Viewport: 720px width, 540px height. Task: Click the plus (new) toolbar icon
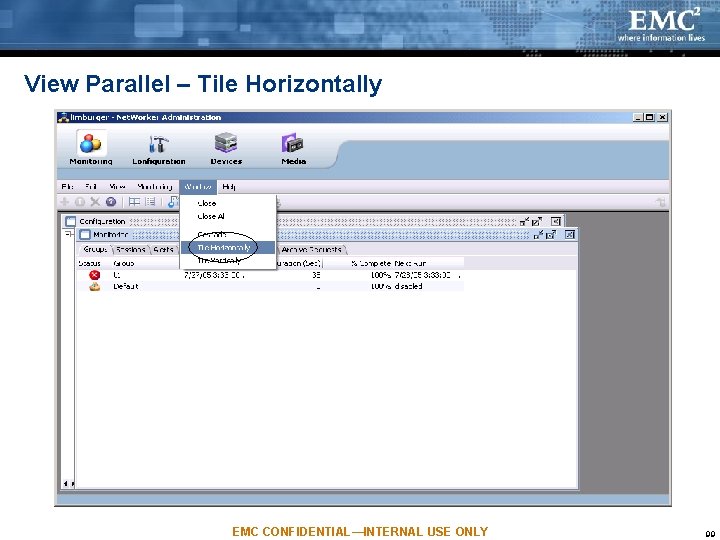65,202
